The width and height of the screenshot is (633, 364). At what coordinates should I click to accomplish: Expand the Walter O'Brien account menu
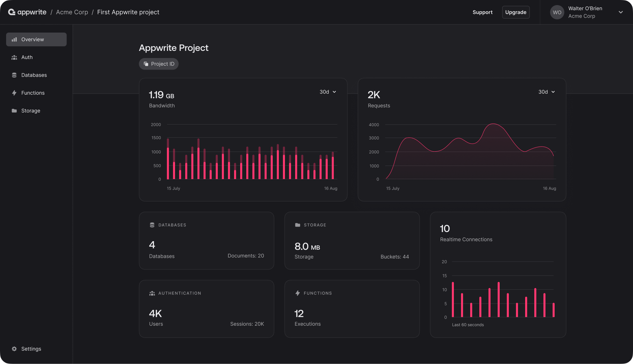point(621,12)
